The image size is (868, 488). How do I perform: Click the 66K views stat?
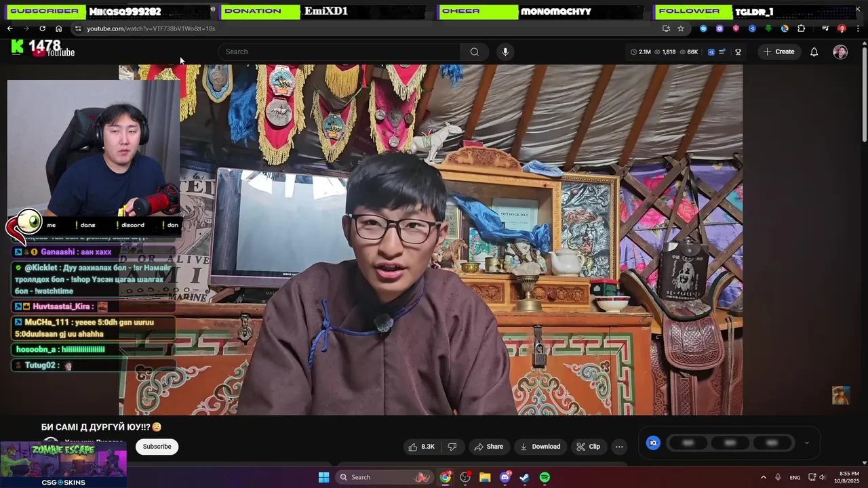688,52
